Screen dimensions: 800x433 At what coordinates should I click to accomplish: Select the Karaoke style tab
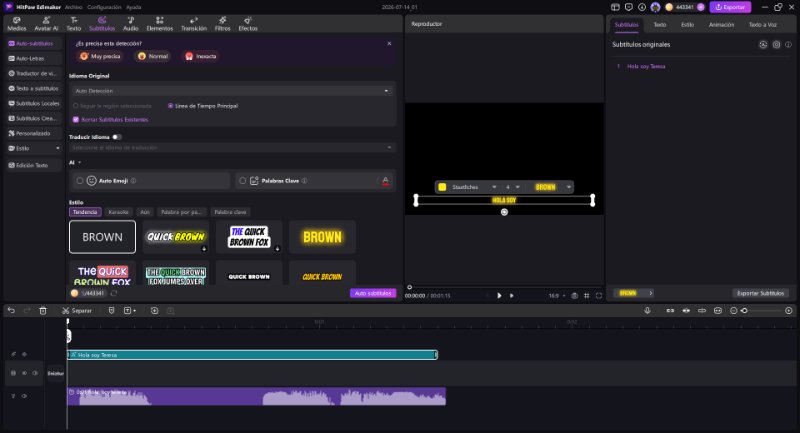pos(118,212)
